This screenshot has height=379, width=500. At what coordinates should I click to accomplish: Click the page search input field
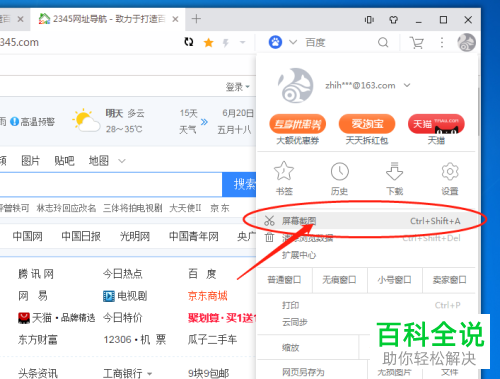tap(111, 184)
